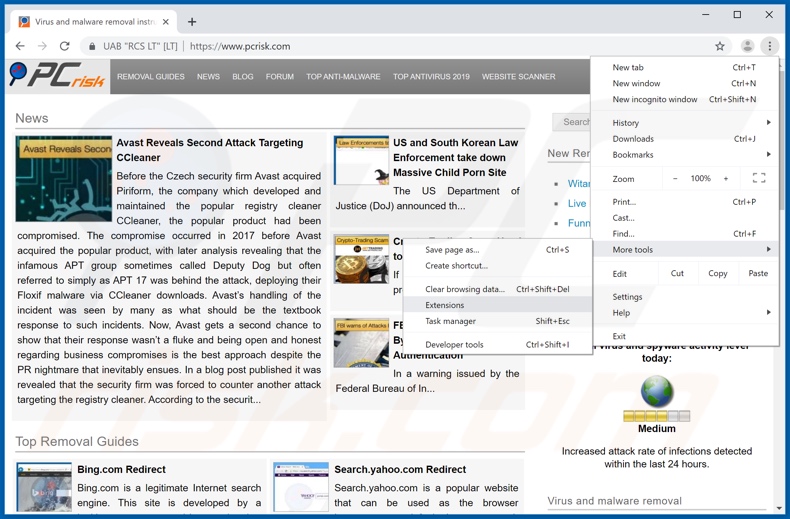Open Downloads from the menu
This screenshot has width=790, height=519.
point(684,139)
